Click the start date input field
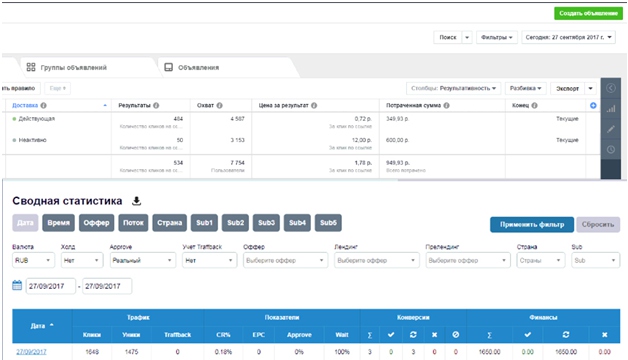628x360 pixels. [51, 286]
